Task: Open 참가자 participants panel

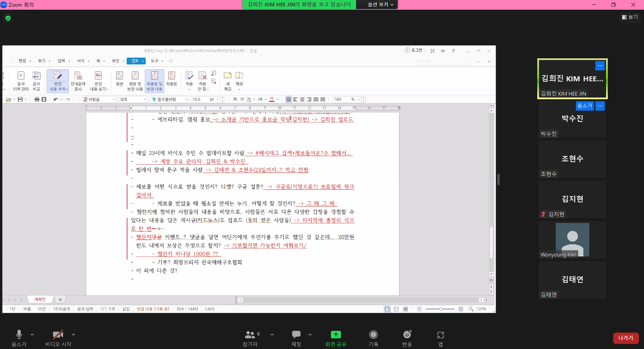Action: point(251,338)
